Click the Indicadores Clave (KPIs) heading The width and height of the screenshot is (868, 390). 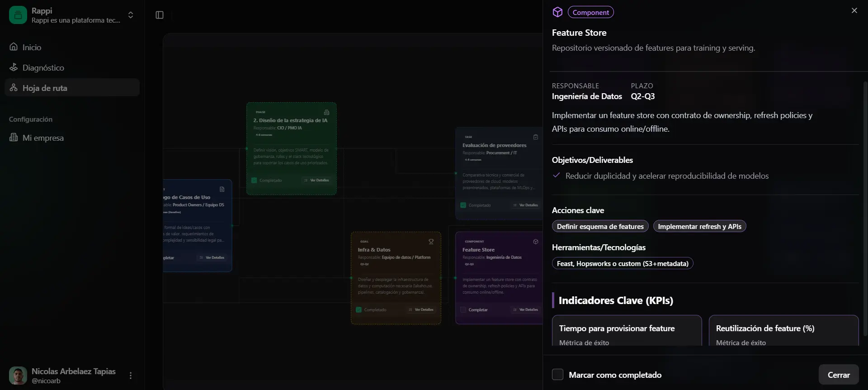click(616, 300)
